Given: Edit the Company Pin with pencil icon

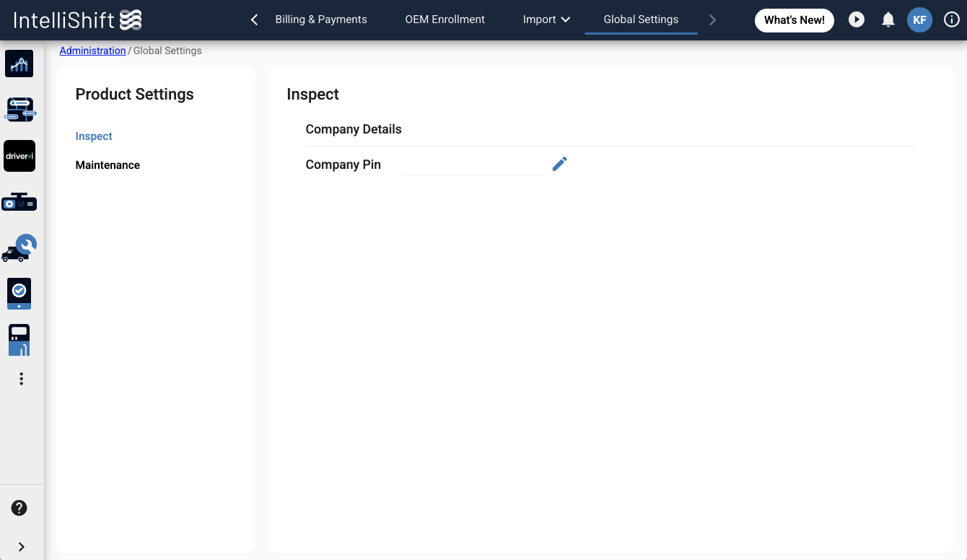Looking at the screenshot, I should point(559,164).
